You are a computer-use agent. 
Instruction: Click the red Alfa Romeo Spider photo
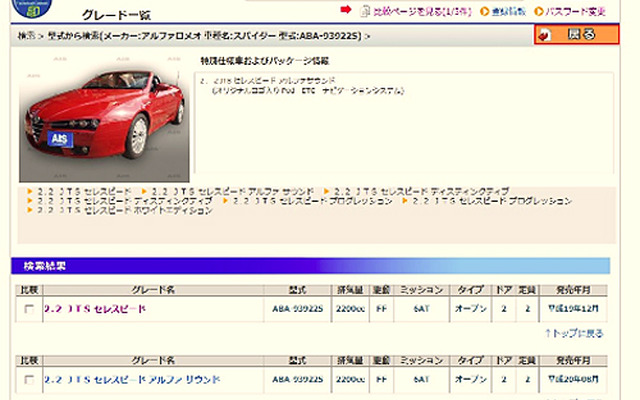[104, 117]
